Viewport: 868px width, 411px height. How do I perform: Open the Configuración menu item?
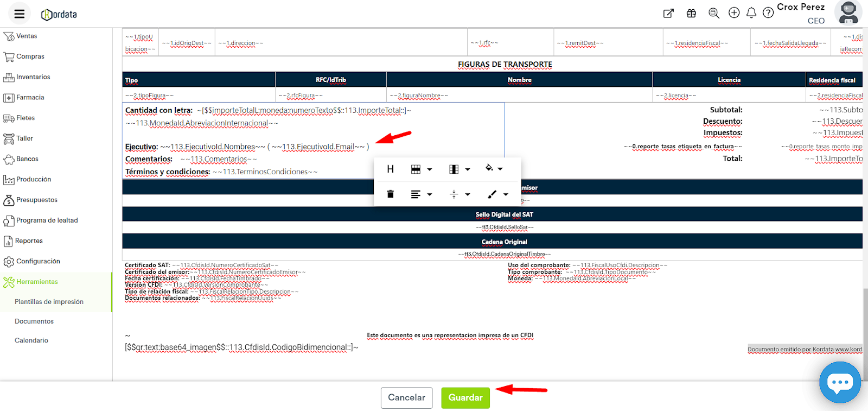(38, 261)
